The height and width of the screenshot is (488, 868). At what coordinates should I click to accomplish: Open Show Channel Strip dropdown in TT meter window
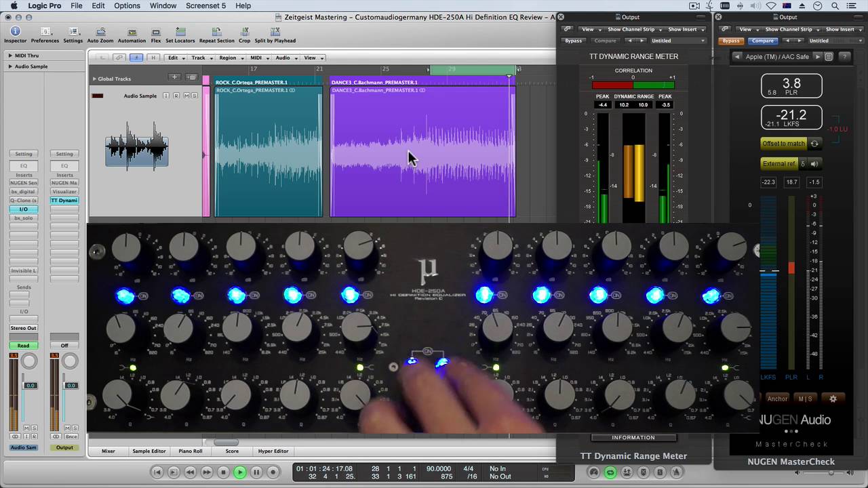point(634,29)
